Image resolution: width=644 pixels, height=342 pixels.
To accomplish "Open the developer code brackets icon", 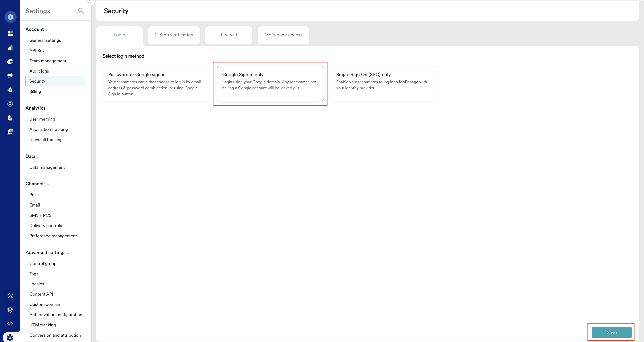I will 10,324.
